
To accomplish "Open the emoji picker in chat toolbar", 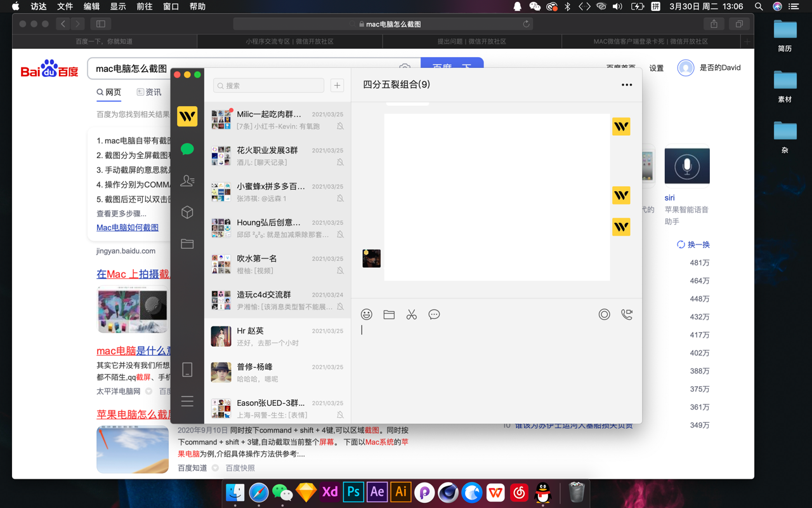I will click(x=367, y=314).
